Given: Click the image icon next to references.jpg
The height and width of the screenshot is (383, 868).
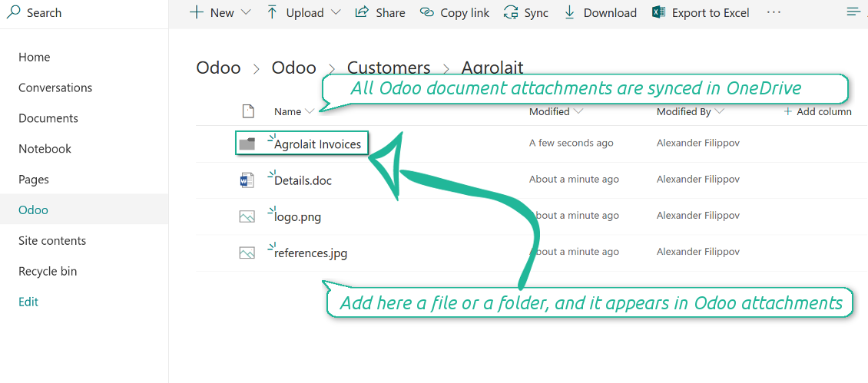Looking at the screenshot, I should click(x=247, y=253).
